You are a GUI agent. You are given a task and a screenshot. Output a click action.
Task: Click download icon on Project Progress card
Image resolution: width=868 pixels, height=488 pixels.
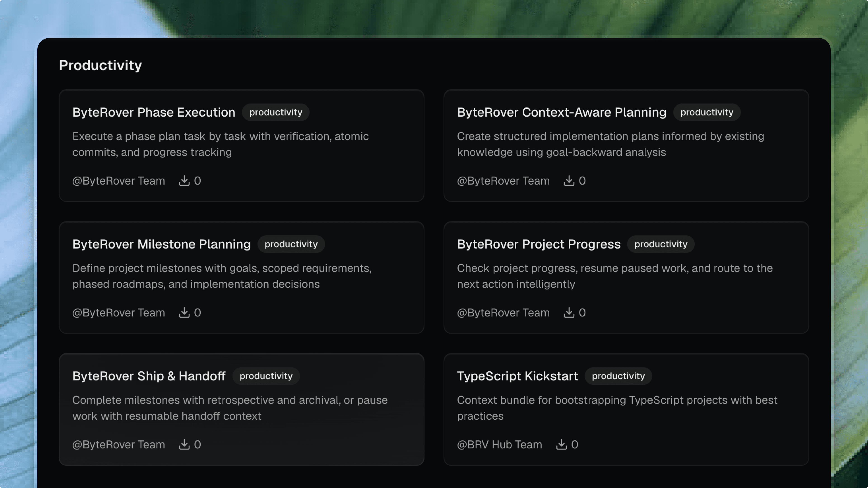569,312
